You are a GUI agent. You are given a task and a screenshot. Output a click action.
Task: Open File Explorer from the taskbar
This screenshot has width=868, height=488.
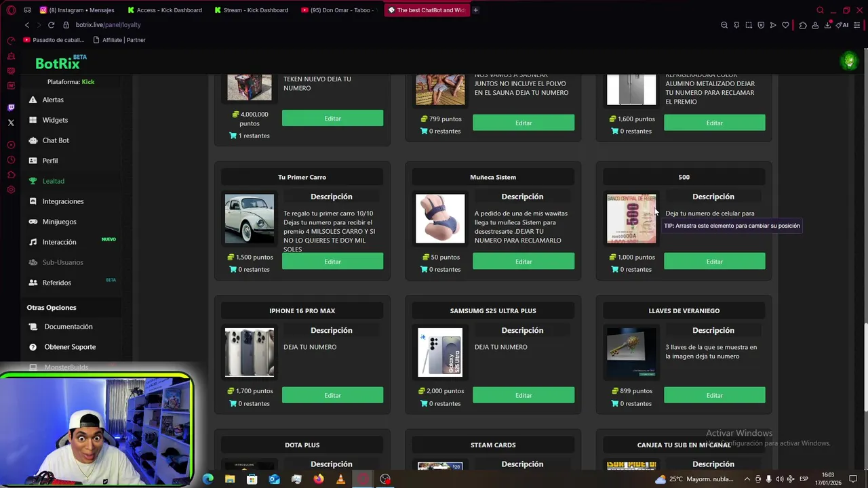(230, 479)
